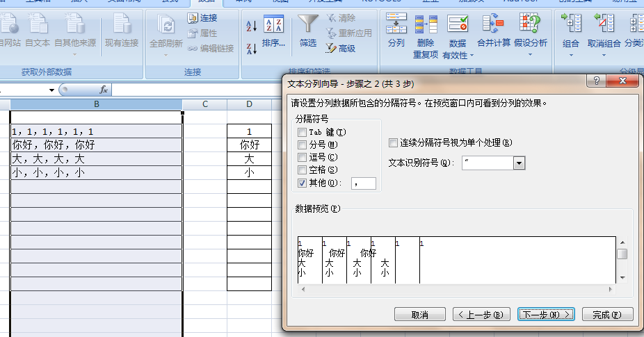Check the Tab 键 delimiter option
Viewport: 644px width, 337px height.
click(x=302, y=133)
